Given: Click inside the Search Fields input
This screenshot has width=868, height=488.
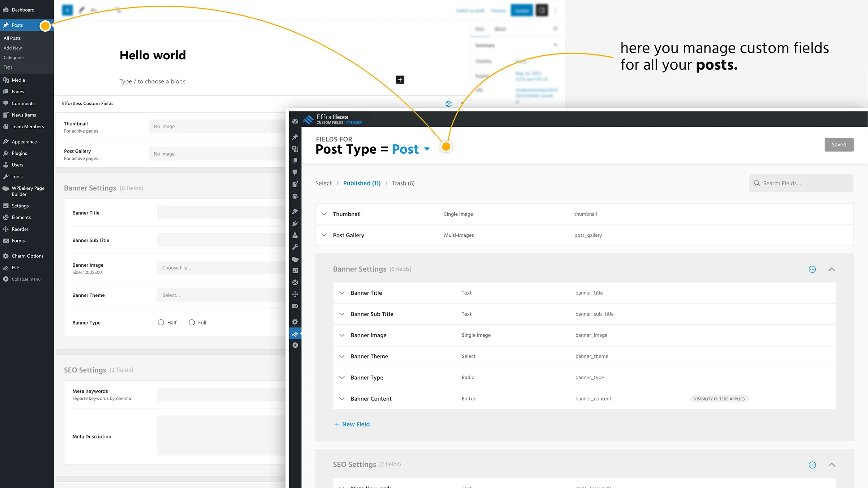Looking at the screenshot, I should tap(801, 183).
